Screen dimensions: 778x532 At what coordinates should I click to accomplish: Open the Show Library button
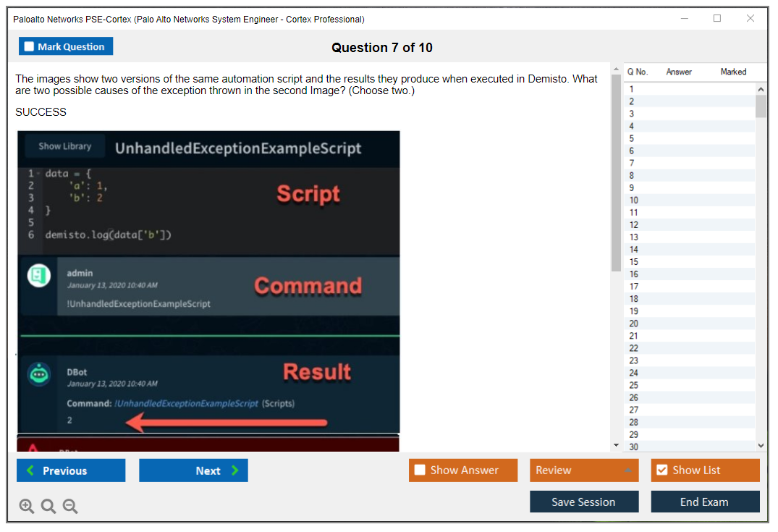(x=65, y=146)
